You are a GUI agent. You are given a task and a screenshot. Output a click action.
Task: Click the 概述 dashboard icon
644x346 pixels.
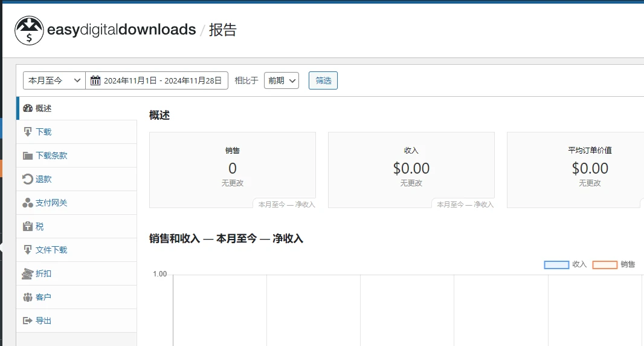[28, 108]
